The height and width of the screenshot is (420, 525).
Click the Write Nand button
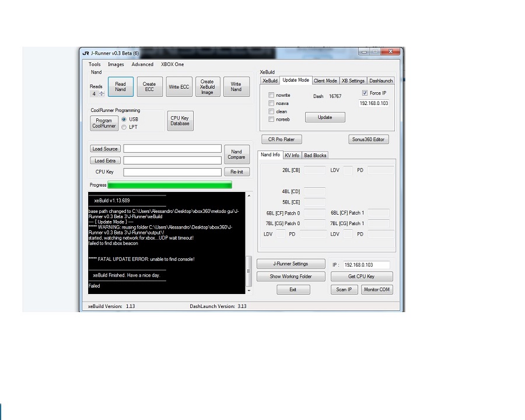point(236,87)
